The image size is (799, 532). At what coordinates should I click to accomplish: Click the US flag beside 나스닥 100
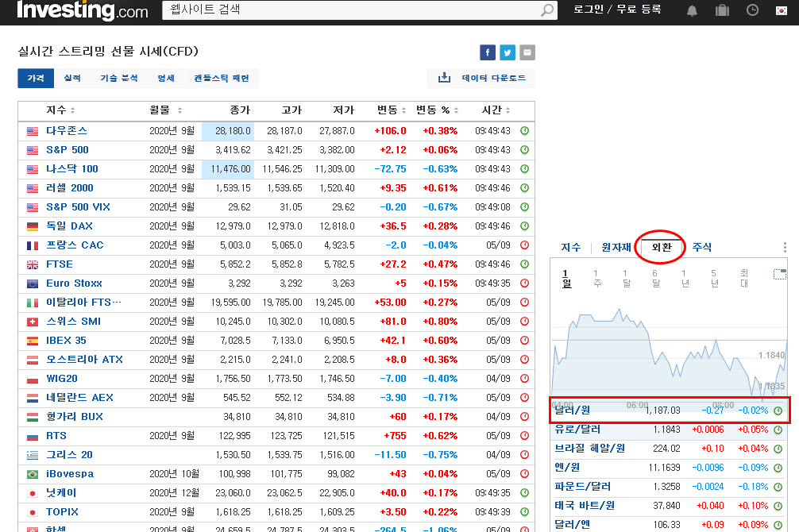coord(32,169)
